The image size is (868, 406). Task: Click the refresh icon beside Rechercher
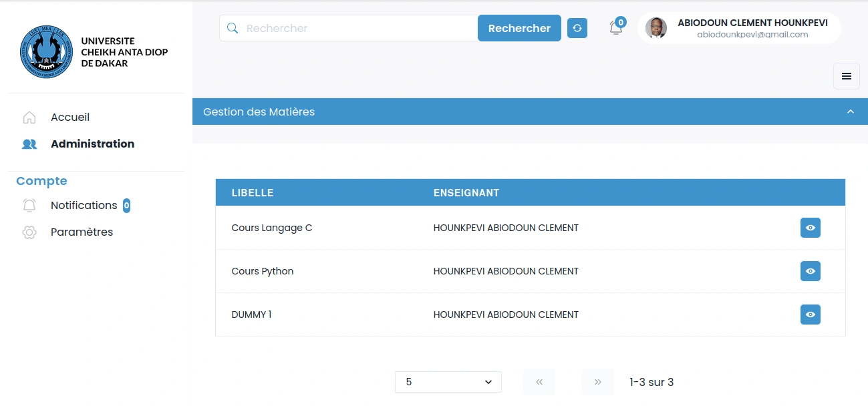pyautogui.click(x=577, y=28)
